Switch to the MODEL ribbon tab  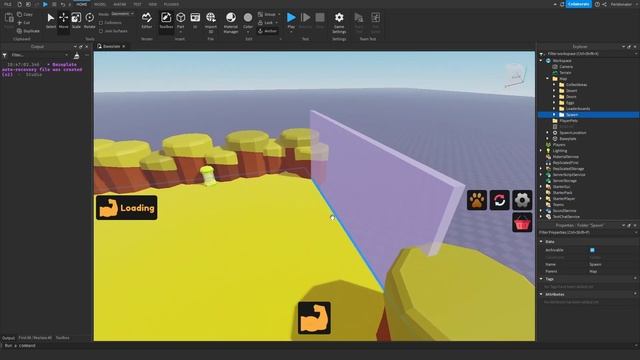[x=100, y=4]
